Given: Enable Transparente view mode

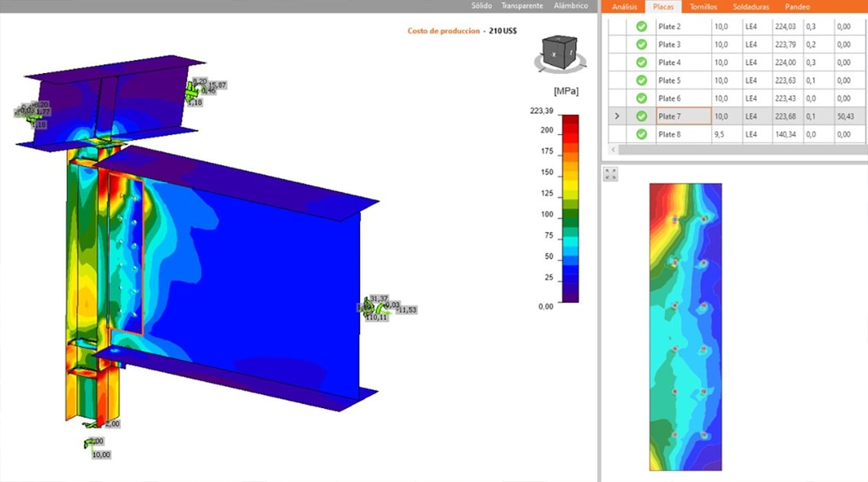Looking at the screenshot, I should click(x=522, y=6).
